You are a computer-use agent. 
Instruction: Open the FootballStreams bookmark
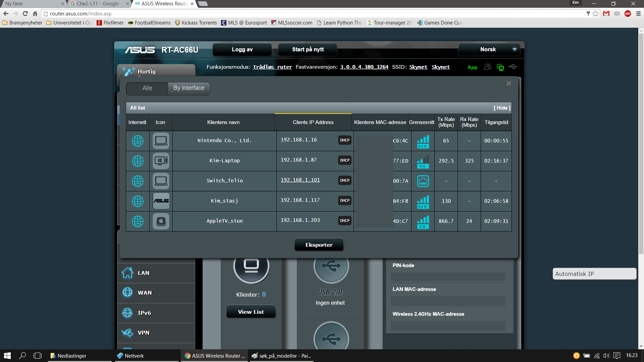[x=149, y=23]
